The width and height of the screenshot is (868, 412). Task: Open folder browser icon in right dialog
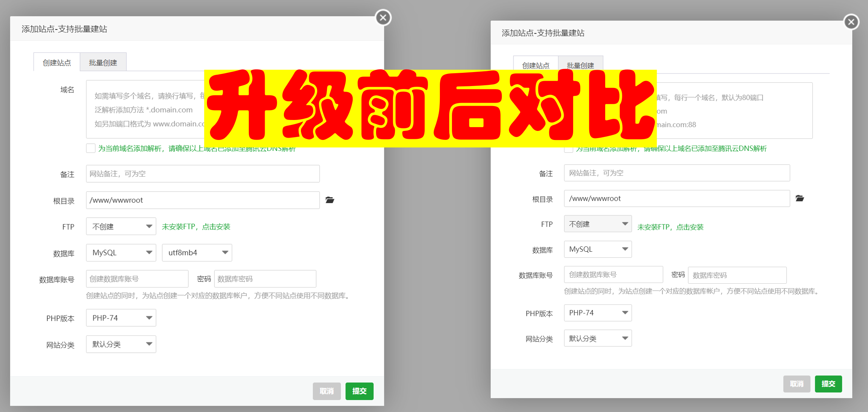(800, 198)
